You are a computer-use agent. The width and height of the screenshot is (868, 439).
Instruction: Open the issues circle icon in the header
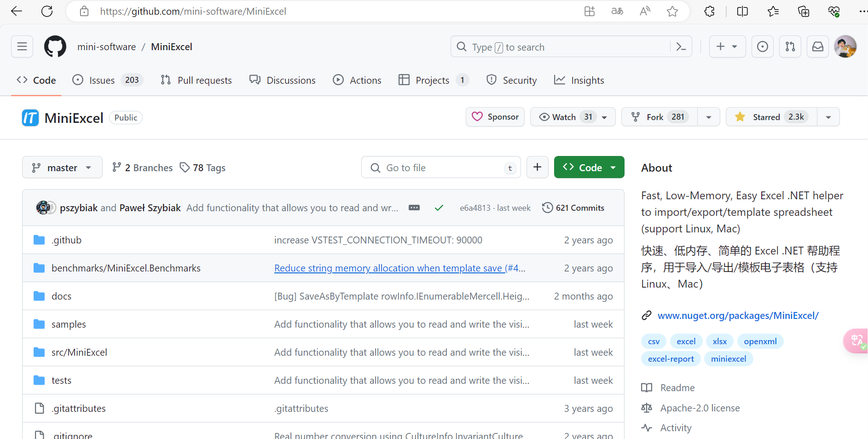pos(763,46)
